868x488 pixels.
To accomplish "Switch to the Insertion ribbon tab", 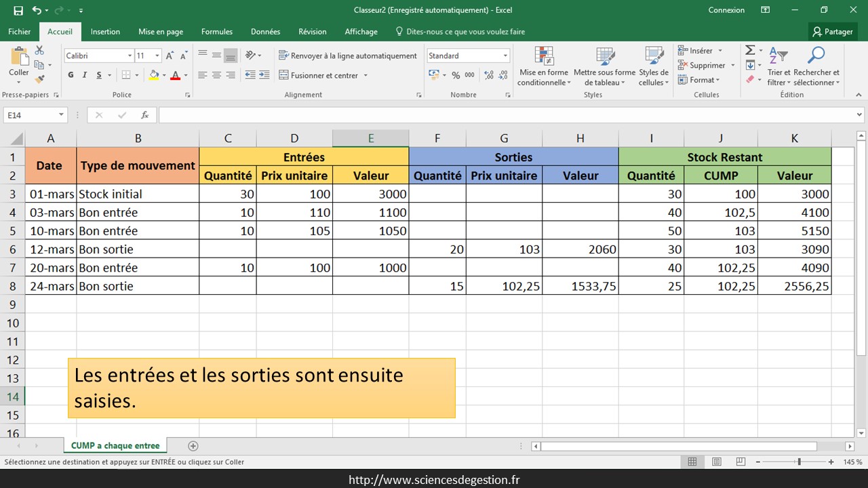I will click(x=105, y=32).
